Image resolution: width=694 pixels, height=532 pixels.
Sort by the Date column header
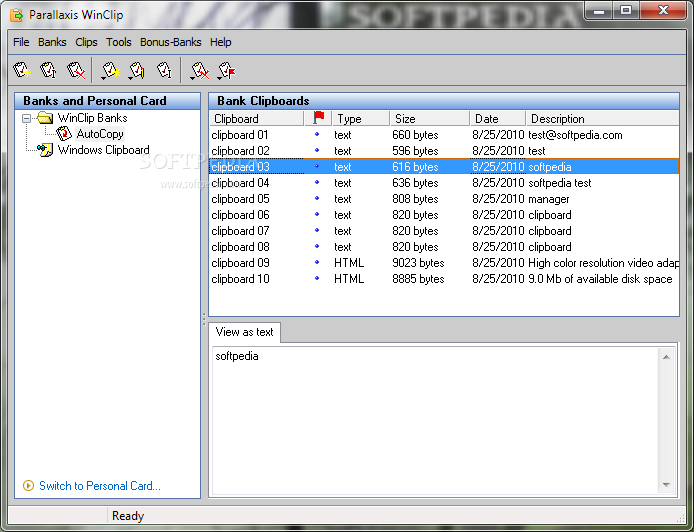point(498,119)
